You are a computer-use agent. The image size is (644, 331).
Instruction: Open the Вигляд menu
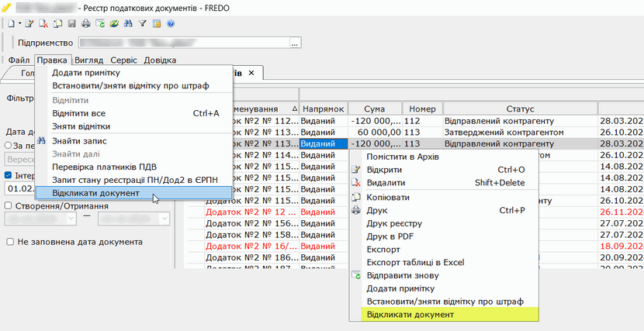88,60
